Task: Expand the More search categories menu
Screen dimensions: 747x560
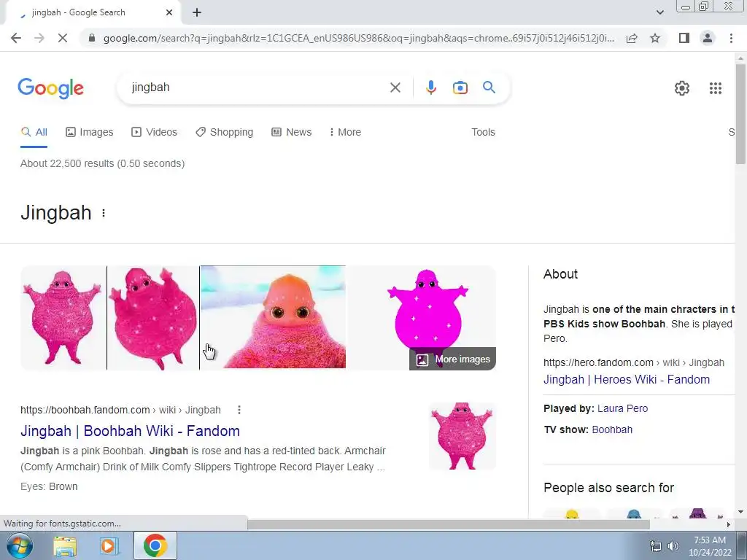Action: coord(345,132)
